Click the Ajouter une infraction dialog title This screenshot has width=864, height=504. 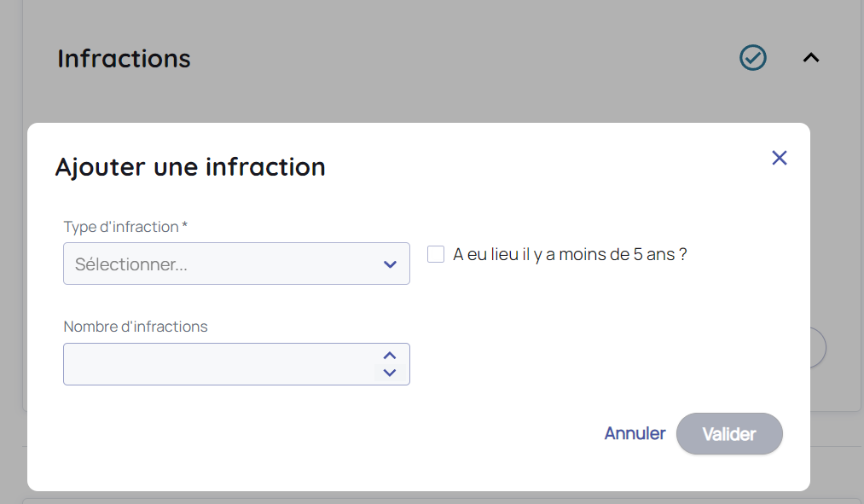190,166
